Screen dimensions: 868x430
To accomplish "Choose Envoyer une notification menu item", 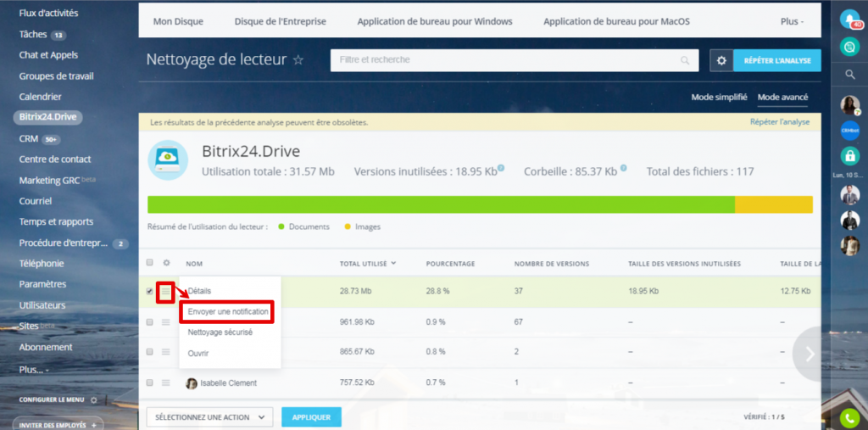I will [x=228, y=312].
